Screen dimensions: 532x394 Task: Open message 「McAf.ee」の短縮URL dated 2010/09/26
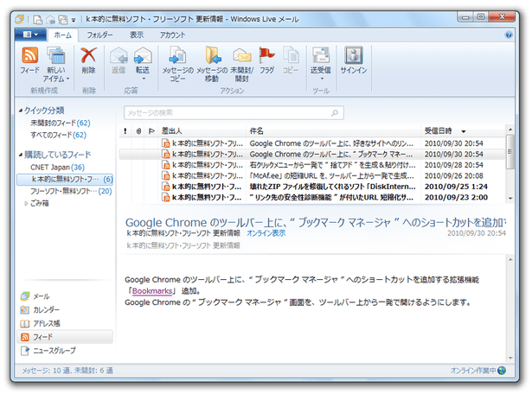[x=312, y=175]
